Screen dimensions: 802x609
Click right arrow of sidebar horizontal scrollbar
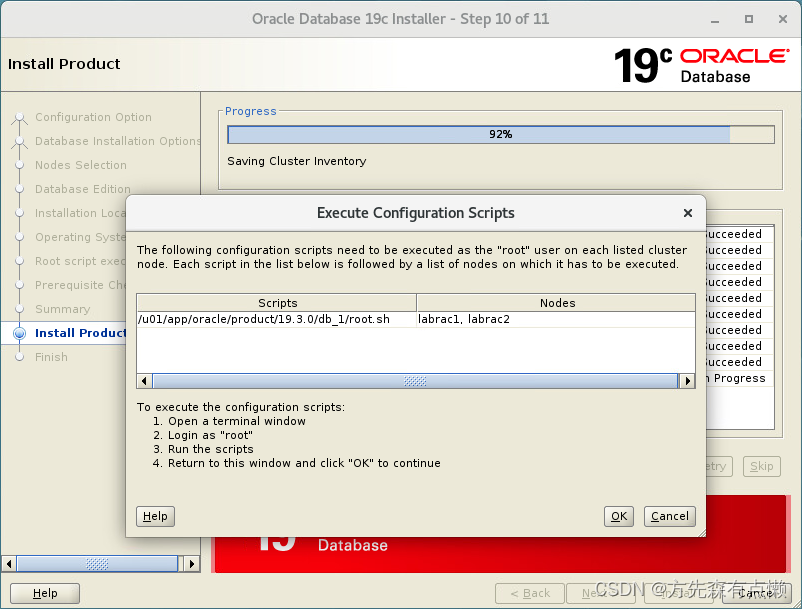(191, 564)
